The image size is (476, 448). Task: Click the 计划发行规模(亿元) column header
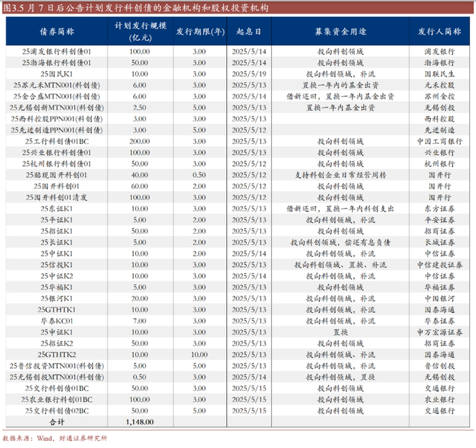[x=140, y=31]
